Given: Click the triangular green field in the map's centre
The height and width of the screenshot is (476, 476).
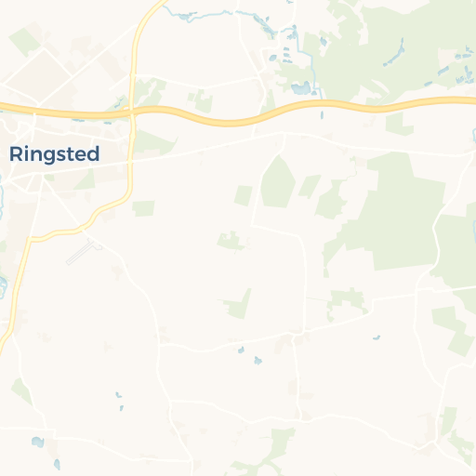Looking at the screenshot, I should pyautogui.click(x=238, y=304).
